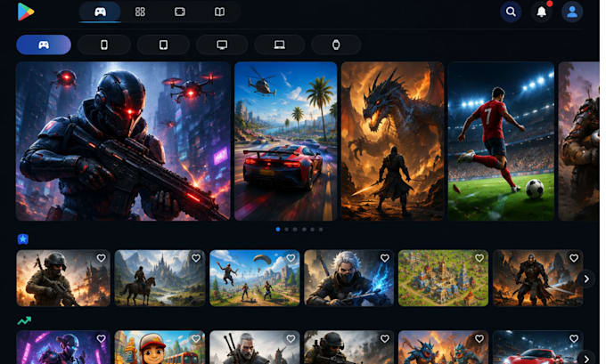
Task: Favorite the trending helmeted soldier card
Action: [385, 339]
